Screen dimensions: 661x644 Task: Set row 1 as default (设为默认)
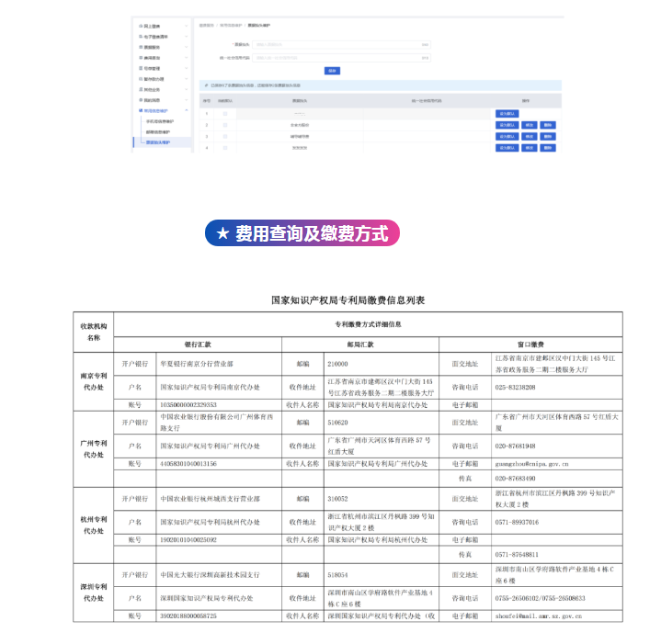[x=507, y=114]
